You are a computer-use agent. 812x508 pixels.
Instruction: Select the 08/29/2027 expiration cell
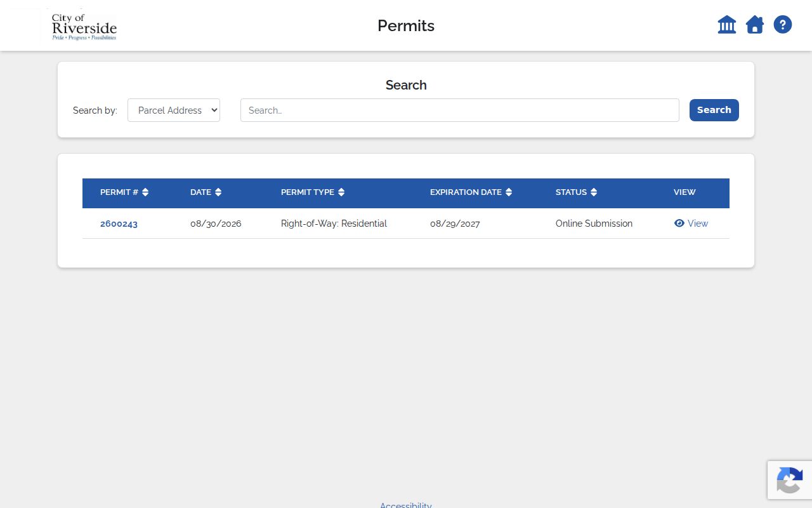455,224
